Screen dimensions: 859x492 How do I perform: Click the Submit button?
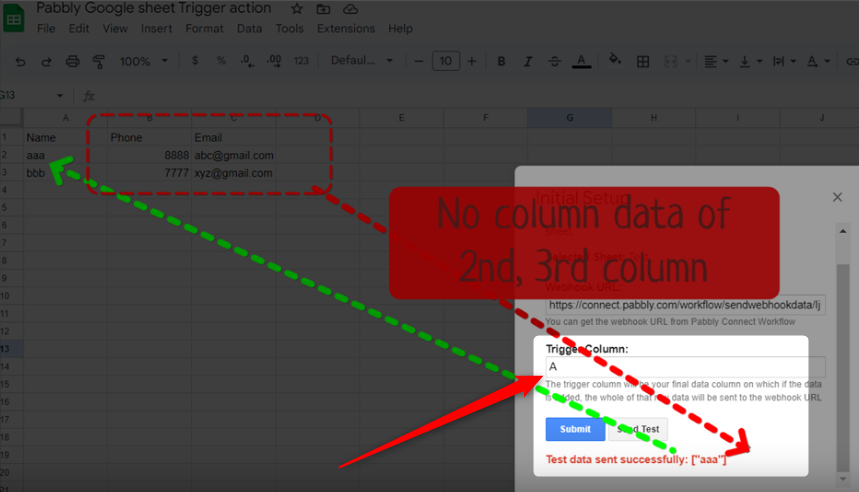coord(575,429)
